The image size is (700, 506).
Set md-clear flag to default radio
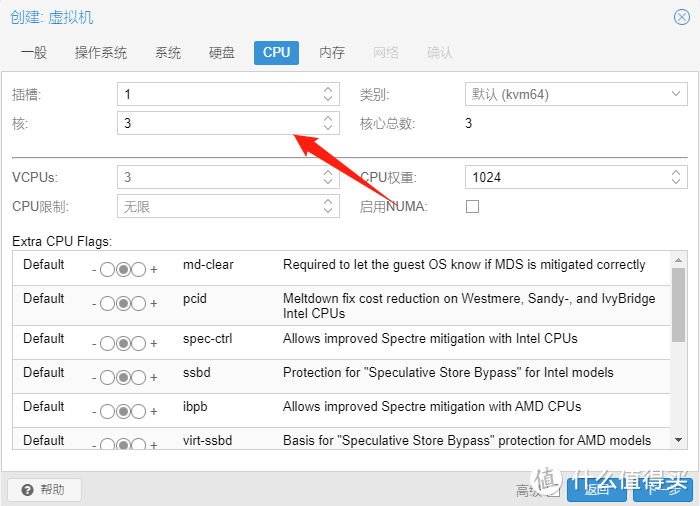123,269
